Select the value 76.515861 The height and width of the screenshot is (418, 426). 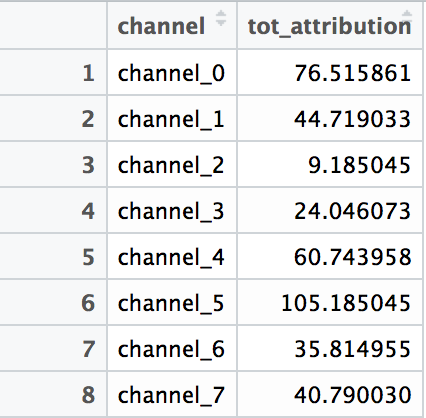(352, 73)
